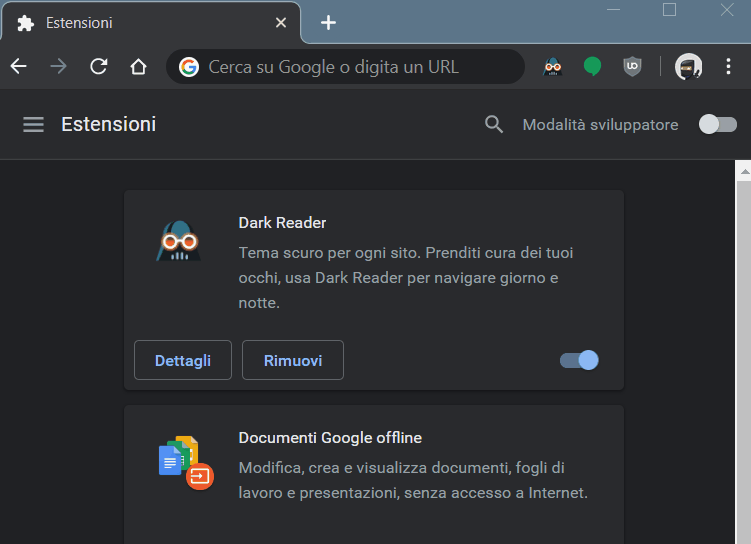Image resolution: width=751 pixels, height=544 pixels.
Task: Click Rimuovi to remove Dark Reader
Action: 293,360
